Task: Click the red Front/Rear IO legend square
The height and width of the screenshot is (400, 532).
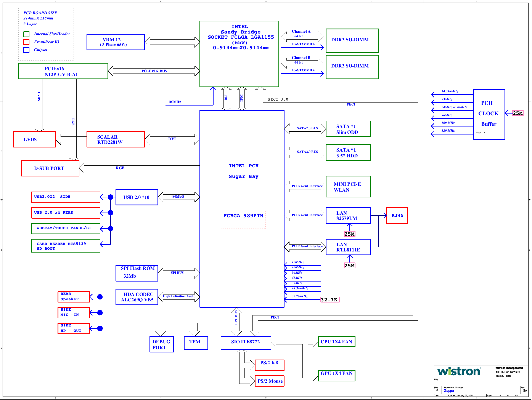Action: pyautogui.click(x=26, y=42)
